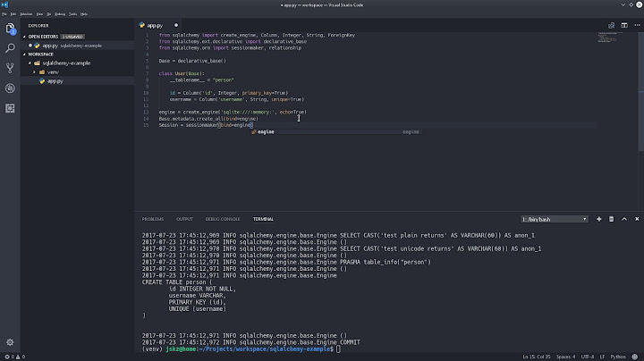
Task: Expand the venv folder arrow
Action: pos(35,72)
